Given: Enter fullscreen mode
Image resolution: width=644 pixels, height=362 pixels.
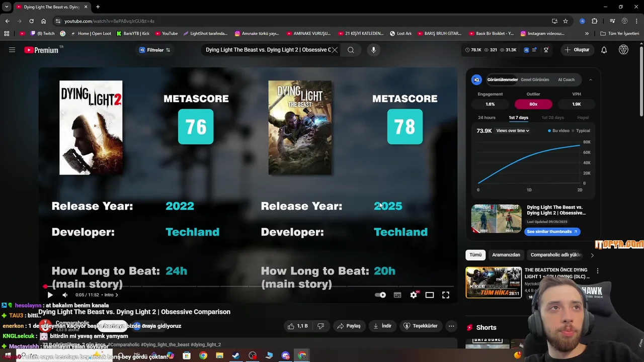Looking at the screenshot, I should point(446,295).
